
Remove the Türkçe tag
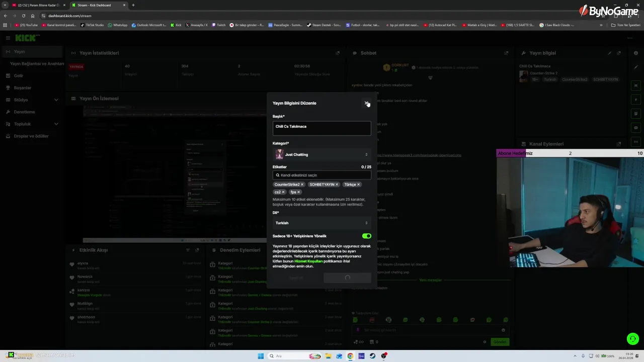[358, 185]
